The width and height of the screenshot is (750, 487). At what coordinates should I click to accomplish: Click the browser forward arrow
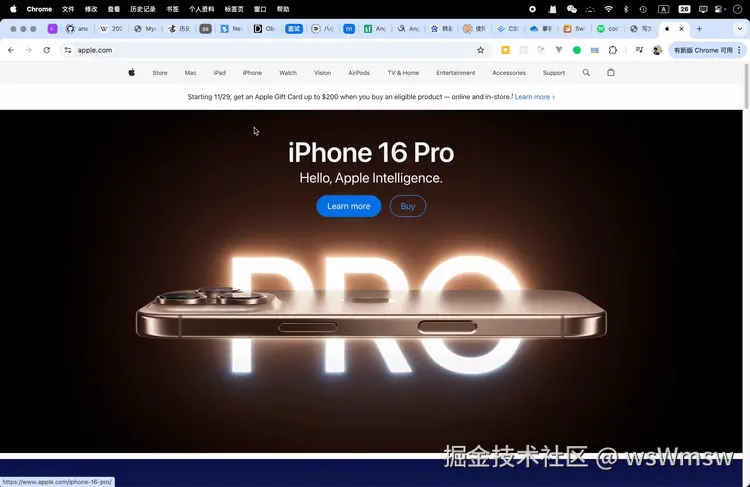pyautogui.click(x=29, y=50)
